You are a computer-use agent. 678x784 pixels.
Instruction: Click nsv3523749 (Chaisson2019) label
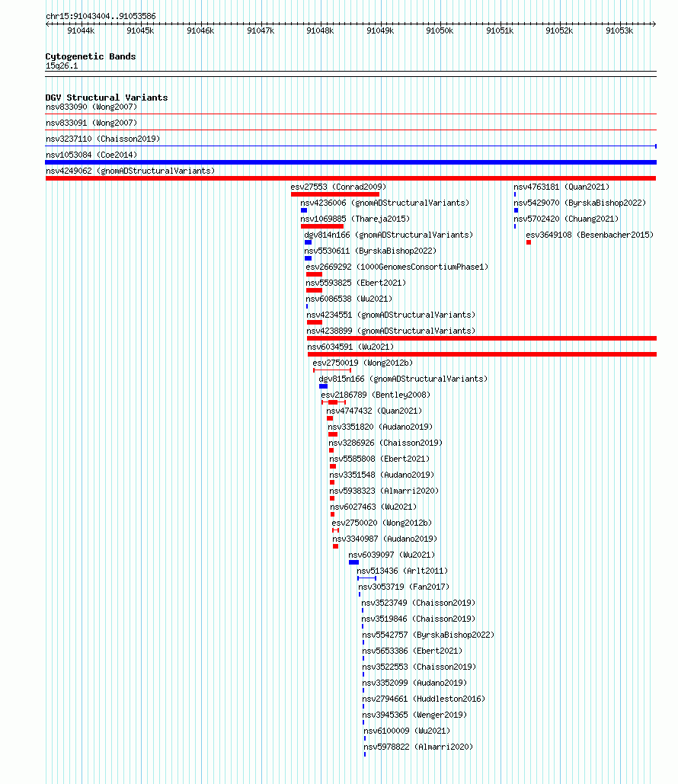[x=418, y=603]
